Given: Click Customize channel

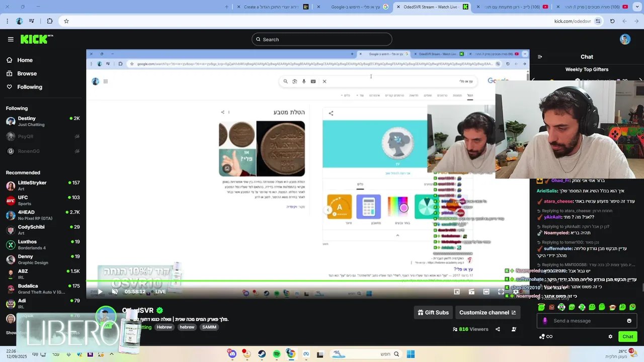Looking at the screenshot, I should (488, 312).
